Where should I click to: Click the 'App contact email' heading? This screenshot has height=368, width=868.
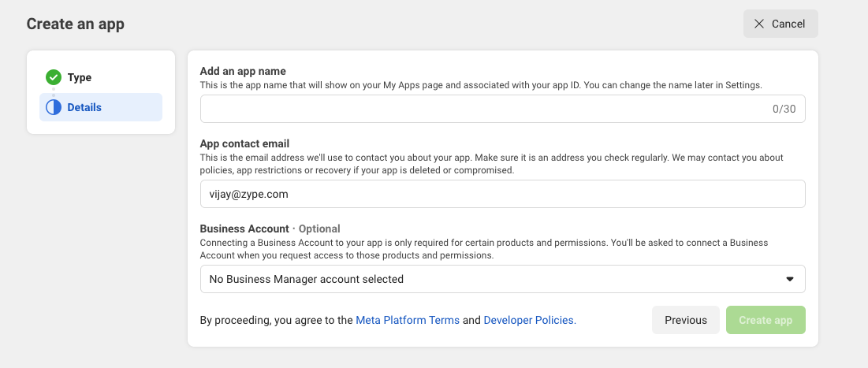pos(244,144)
